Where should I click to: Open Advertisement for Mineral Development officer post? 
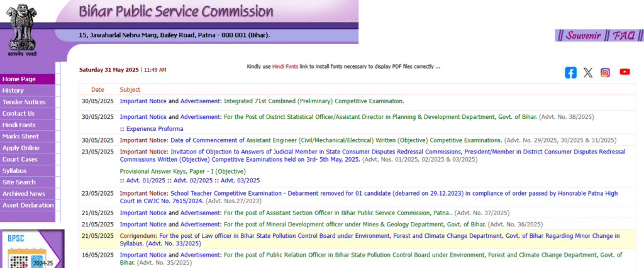(201, 225)
